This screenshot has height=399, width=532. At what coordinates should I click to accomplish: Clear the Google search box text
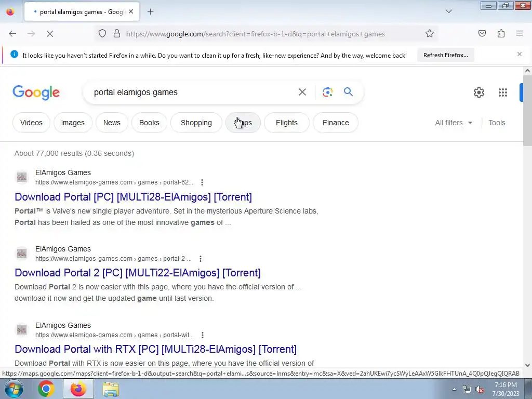pyautogui.click(x=302, y=92)
